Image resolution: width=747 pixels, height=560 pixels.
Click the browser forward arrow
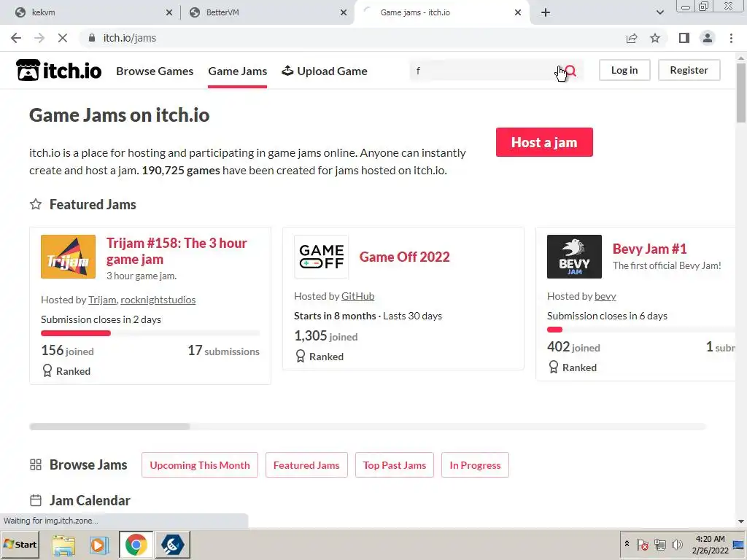click(x=39, y=38)
